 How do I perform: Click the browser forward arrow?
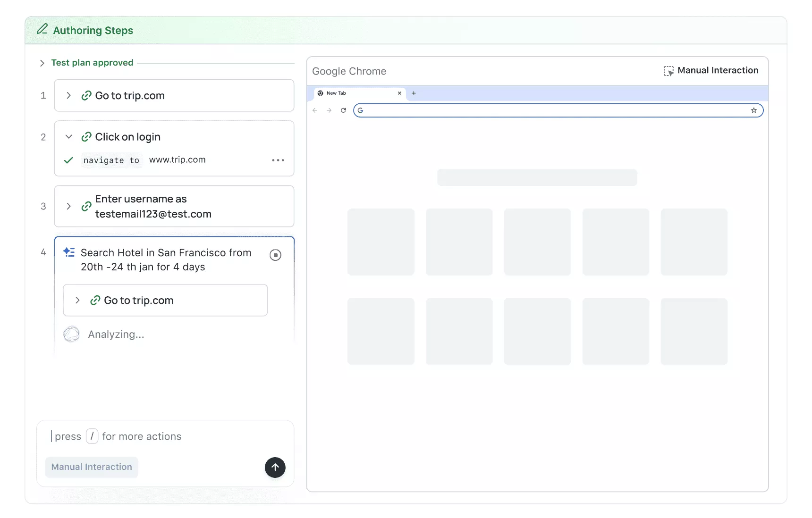[x=329, y=110]
